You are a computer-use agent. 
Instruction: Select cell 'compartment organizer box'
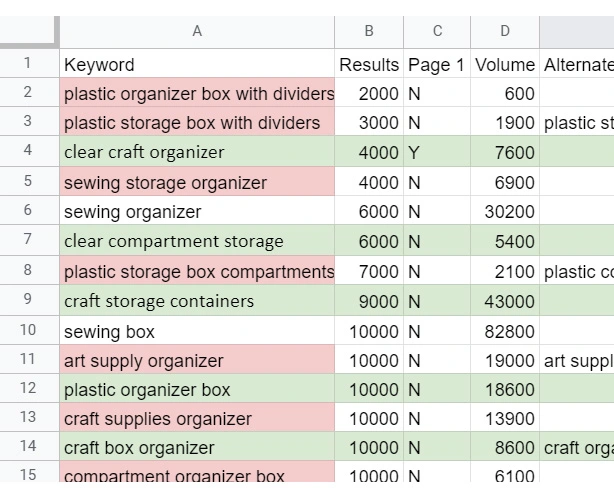197,472
